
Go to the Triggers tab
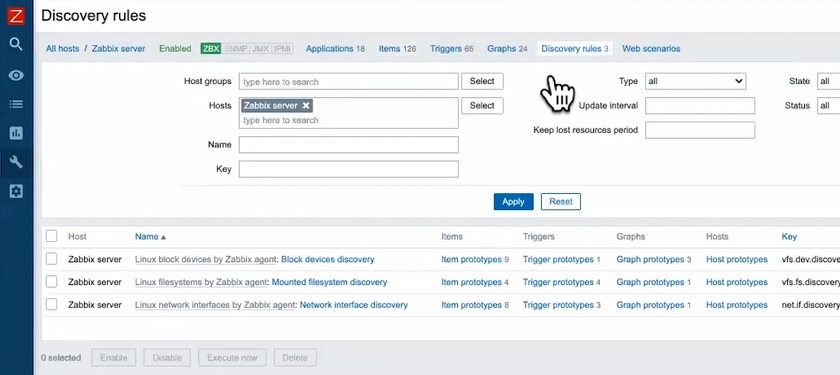coord(452,49)
